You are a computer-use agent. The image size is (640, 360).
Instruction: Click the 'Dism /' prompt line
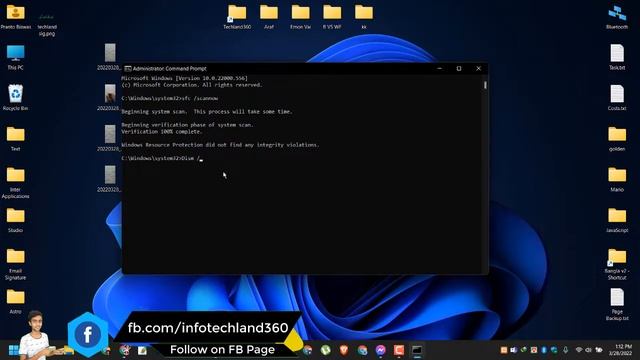pos(162,158)
